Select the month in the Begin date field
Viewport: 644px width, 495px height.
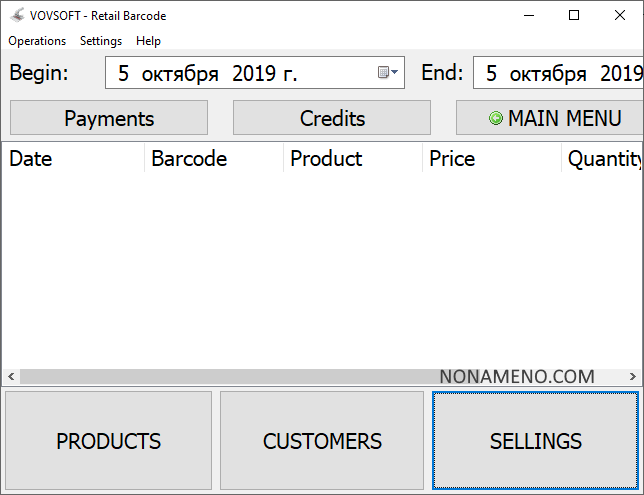pyautogui.click(x=180, y=73)
